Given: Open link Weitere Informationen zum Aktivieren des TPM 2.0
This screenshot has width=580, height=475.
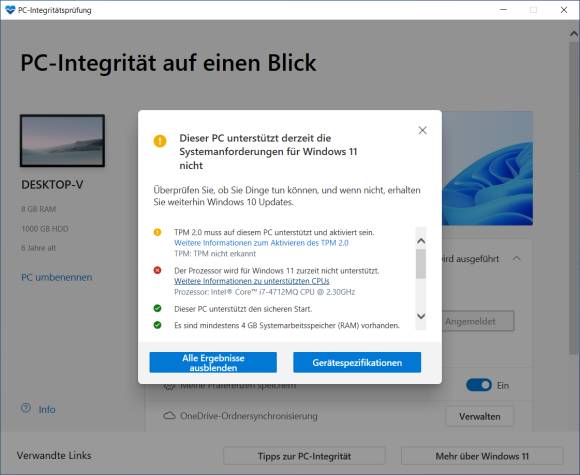Looking at the screenshot, I should [x=261, y=243].
